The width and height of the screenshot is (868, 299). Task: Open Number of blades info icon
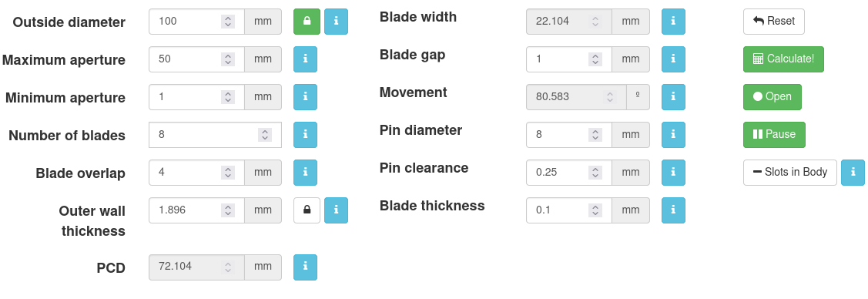305,135
